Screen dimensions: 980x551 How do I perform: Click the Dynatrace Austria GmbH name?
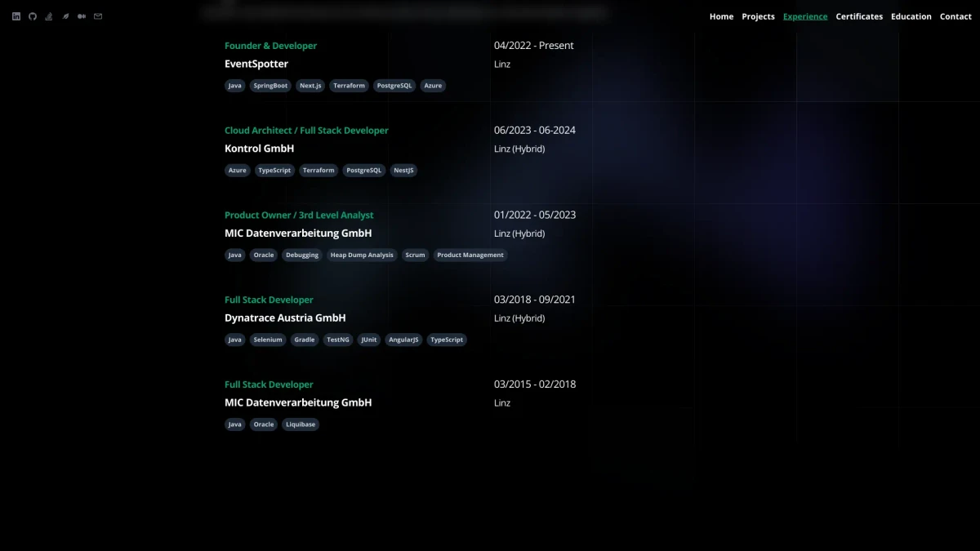(x=285, y=318)
